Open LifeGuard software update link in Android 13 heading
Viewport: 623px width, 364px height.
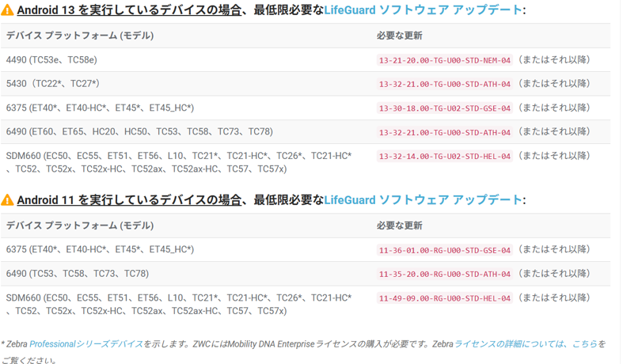pos(424,10)
